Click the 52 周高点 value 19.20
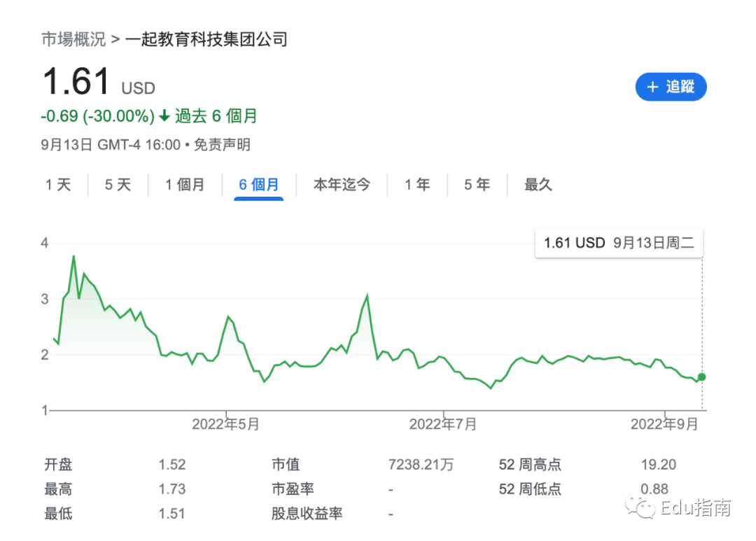This screenshot has width=756, height=541. point(658,464)
